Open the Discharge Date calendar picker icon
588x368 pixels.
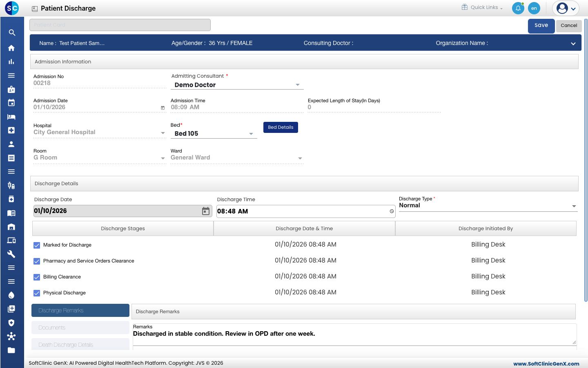pos(206,211)
